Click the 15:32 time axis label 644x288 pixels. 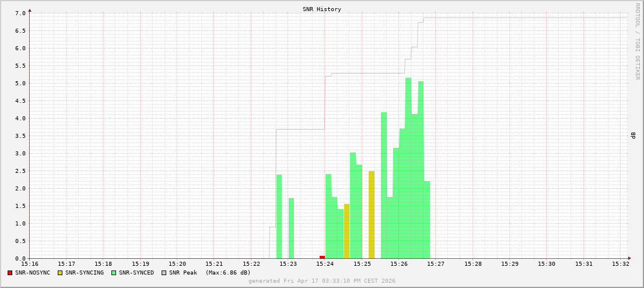pos(621,264)
